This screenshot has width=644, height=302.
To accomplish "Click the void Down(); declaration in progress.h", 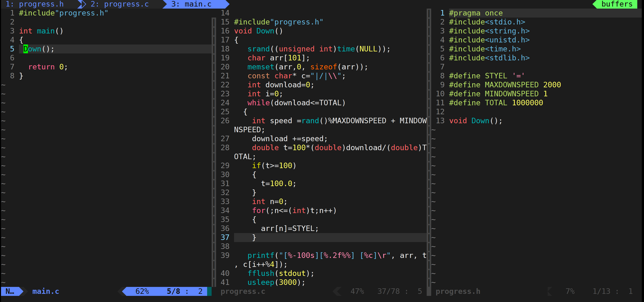I will click(476, 121).
